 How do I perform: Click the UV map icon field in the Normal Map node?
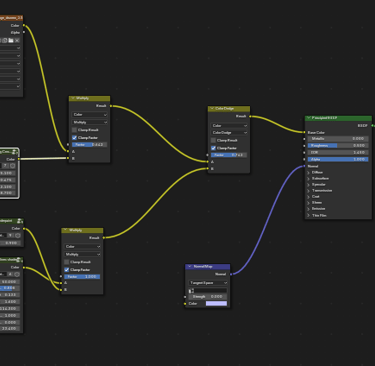(208, 291)
